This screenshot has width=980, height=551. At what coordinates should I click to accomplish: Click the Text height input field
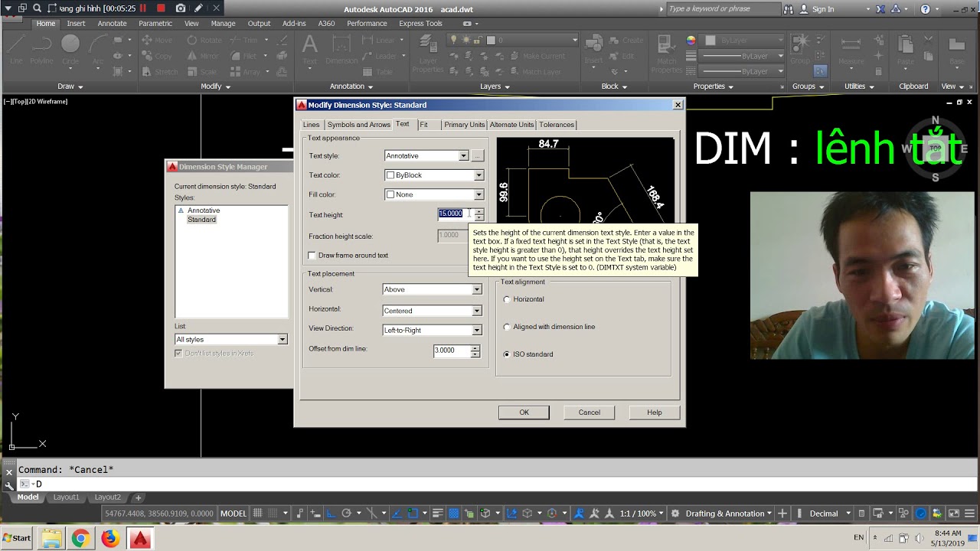point(455,214)
